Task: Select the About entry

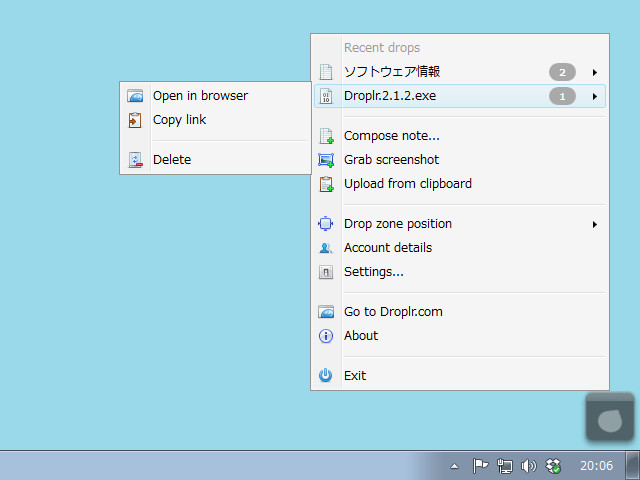Action: (460, 336)
